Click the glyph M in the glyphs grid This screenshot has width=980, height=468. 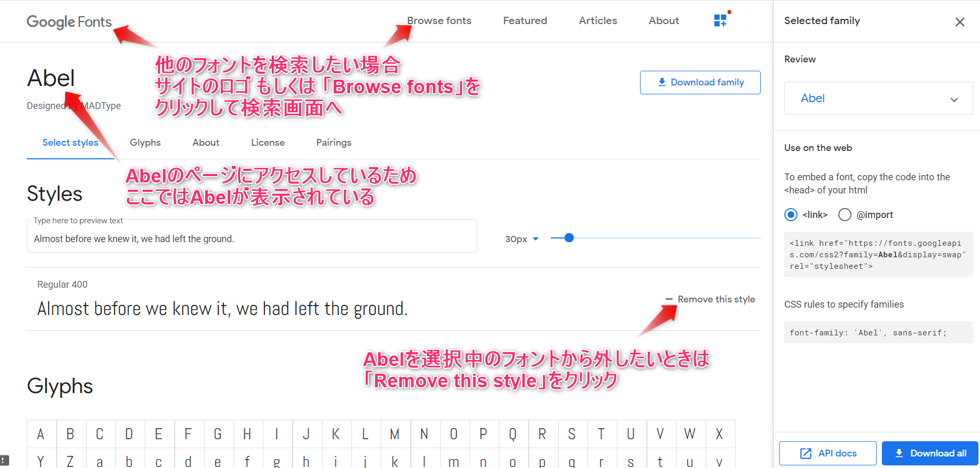point(395,434)
